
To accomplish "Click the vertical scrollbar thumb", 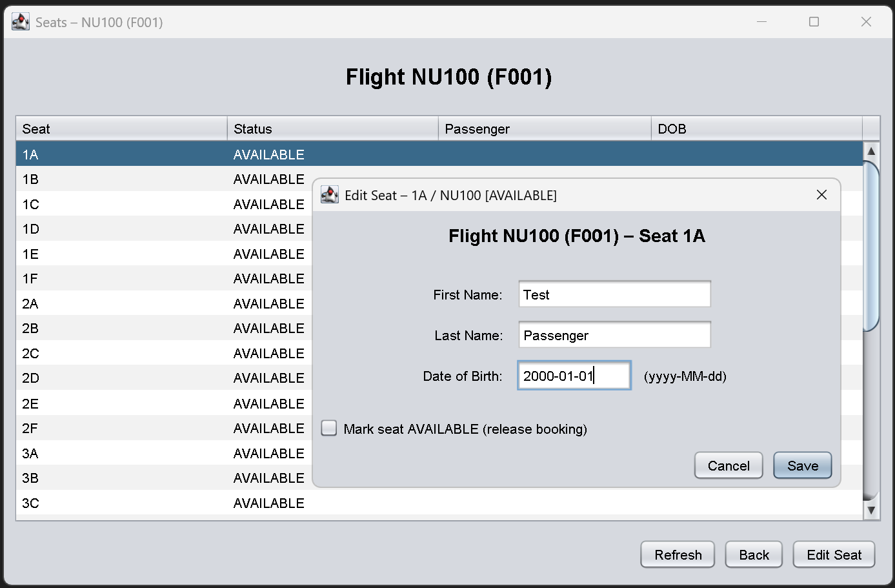I will [x=871, y=245].
